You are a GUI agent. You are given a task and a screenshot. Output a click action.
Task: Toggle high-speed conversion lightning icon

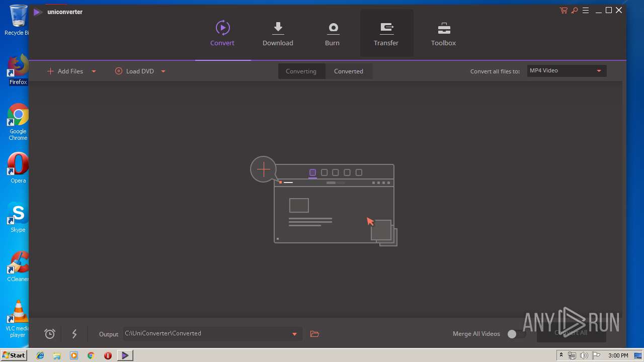pyautogui.click(x=74, y=334)
